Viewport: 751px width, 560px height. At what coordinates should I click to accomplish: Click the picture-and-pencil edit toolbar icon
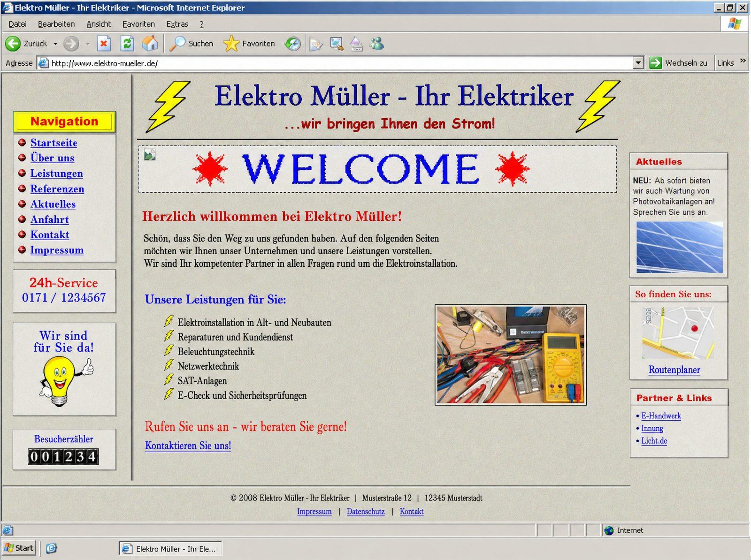click(x=337, y=44)
